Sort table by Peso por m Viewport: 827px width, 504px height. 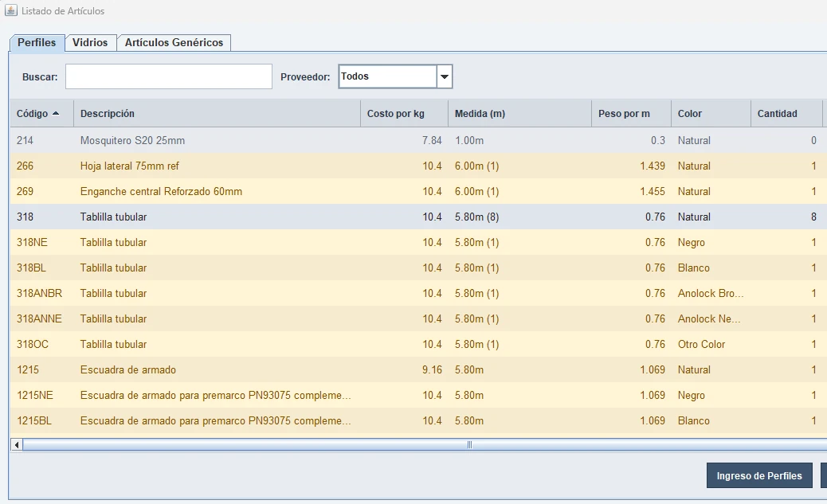(x=631, y=113)
